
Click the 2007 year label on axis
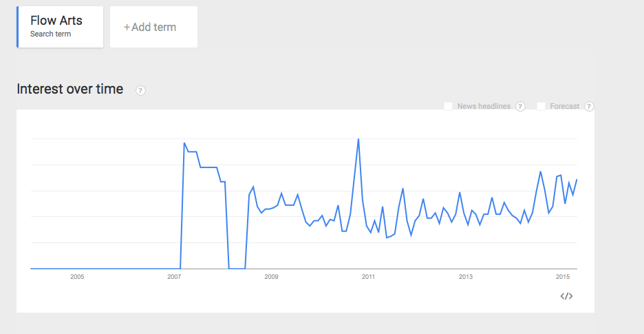[174, 277]
